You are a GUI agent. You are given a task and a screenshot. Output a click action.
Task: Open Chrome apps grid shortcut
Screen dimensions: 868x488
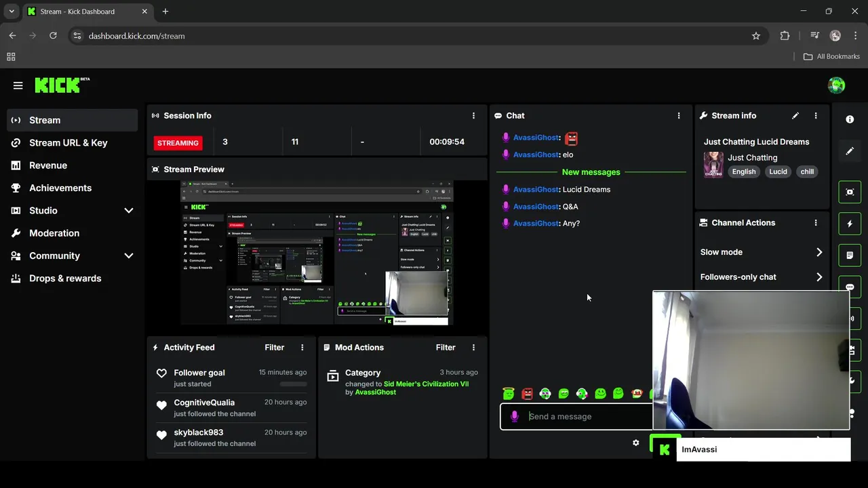(11, 57)
